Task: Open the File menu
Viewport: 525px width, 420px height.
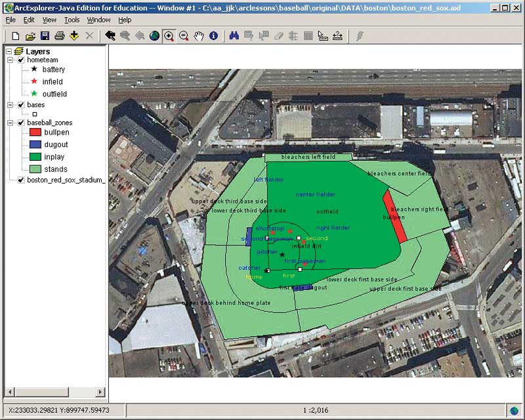Action: (10, 20)
